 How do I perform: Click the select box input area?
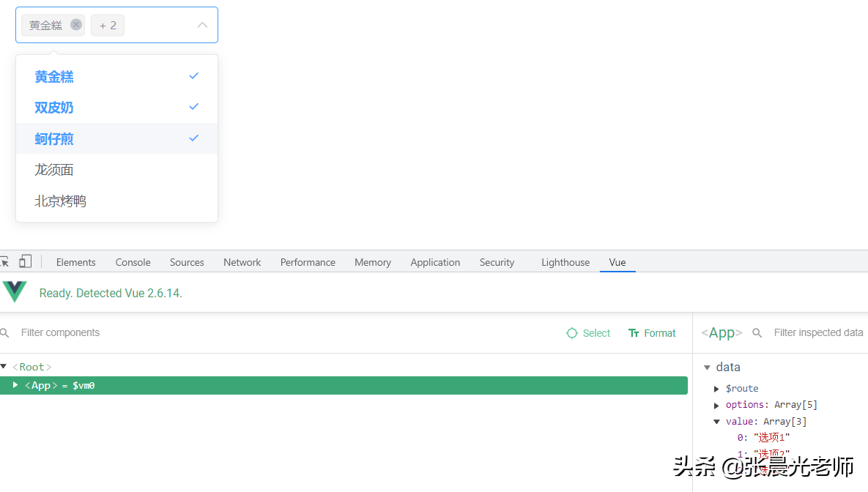pyautogui.click(x=116, y=25)
